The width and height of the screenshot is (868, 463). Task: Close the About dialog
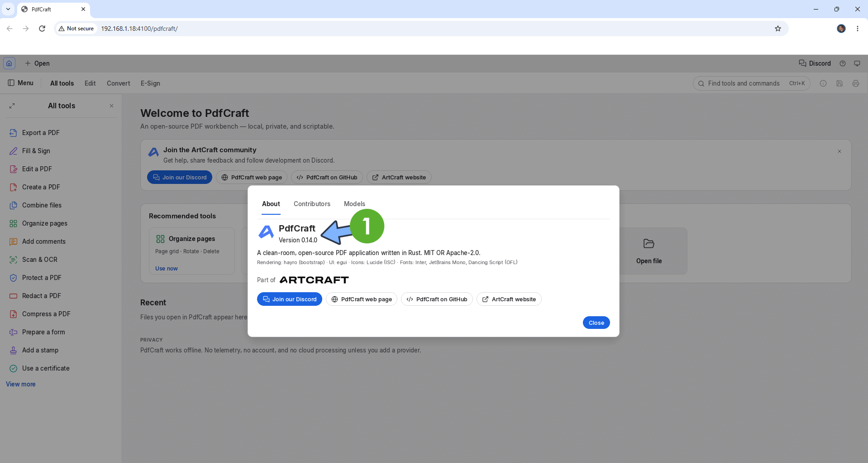click(x=596, y=323)
